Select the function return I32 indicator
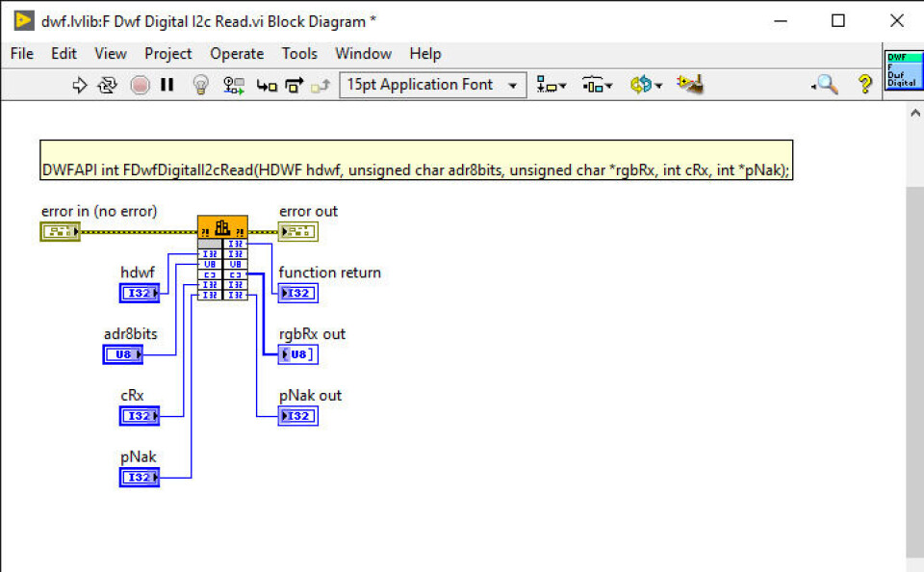Viewport: 924px width, 572px height. [x=298, y=293]
